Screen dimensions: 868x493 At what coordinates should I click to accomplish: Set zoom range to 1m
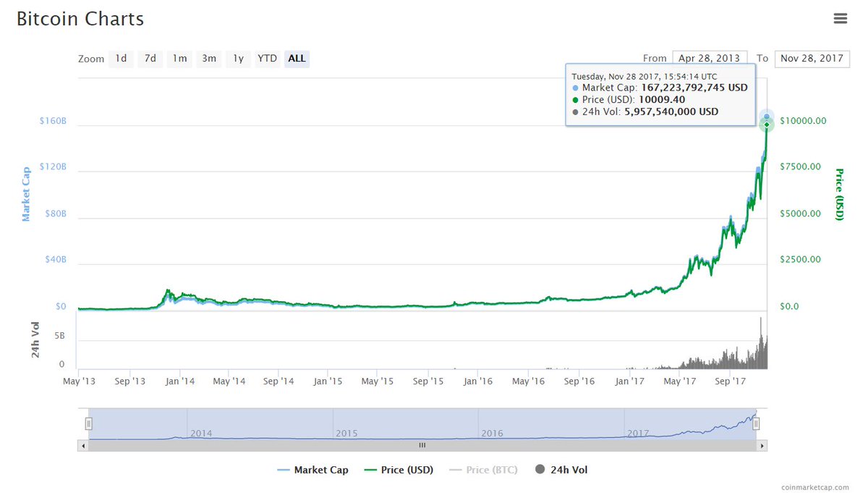(179, 59)
